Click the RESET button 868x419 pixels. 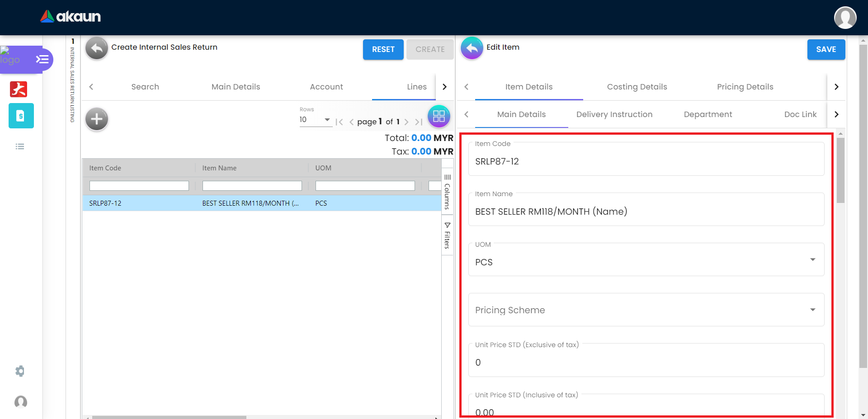coord(383,49)
